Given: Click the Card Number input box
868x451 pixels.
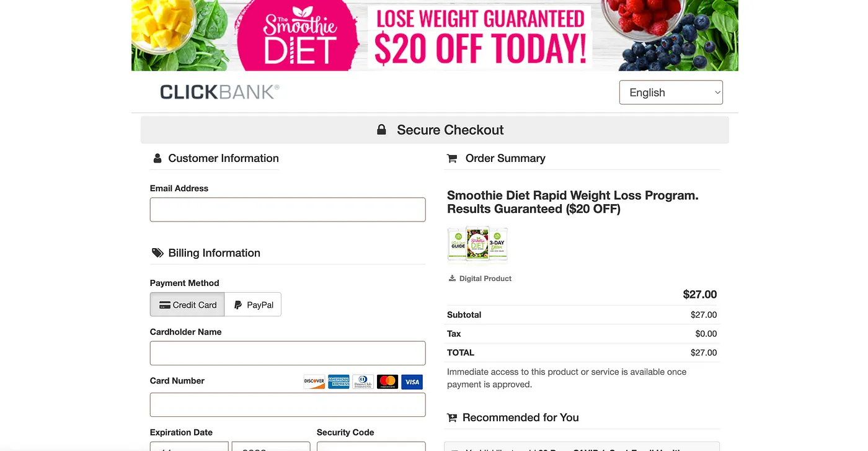Looking at the screenshot, I should point(288,404).
